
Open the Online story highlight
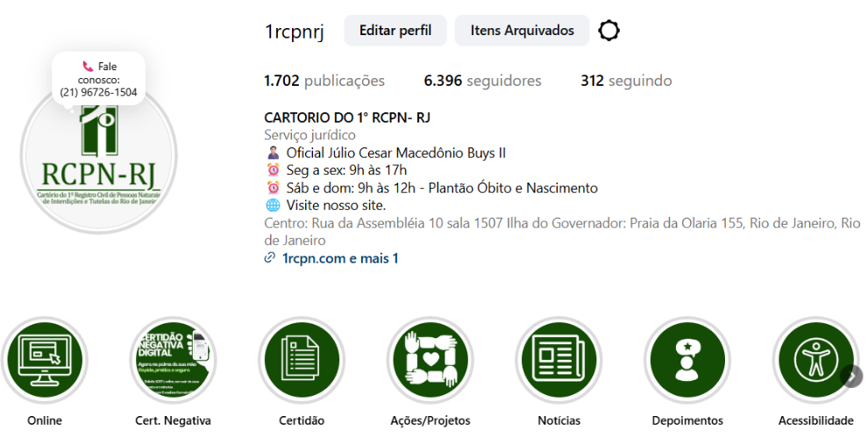[45, 360]
